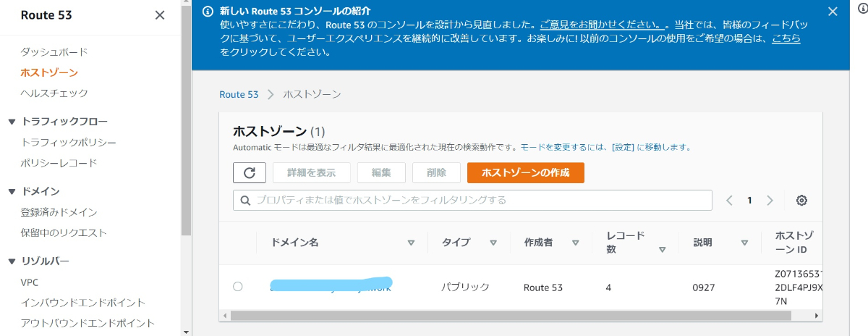Click the sidebar scroll-down arrow
The width and height of the screenshot is (868, 336).
186,331
